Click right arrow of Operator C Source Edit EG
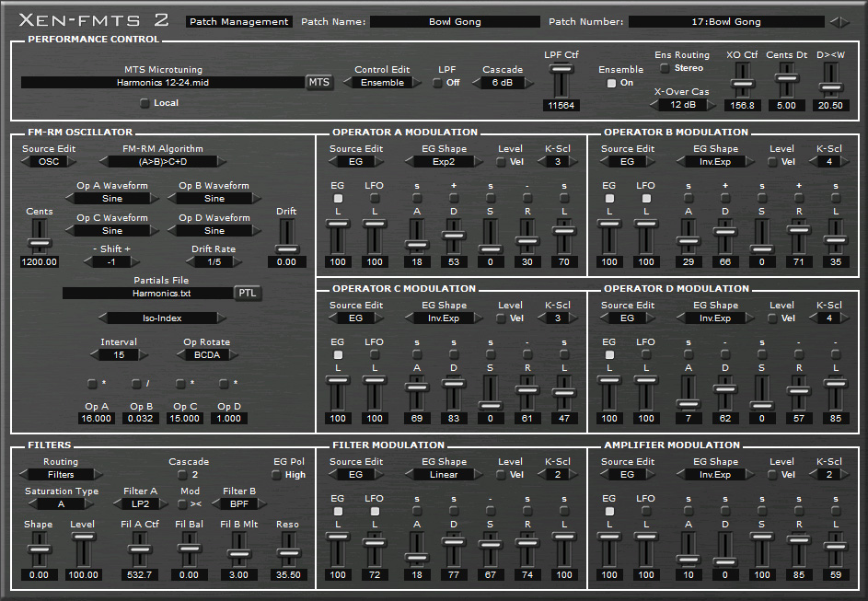The image size is (868, 601). 379,318
